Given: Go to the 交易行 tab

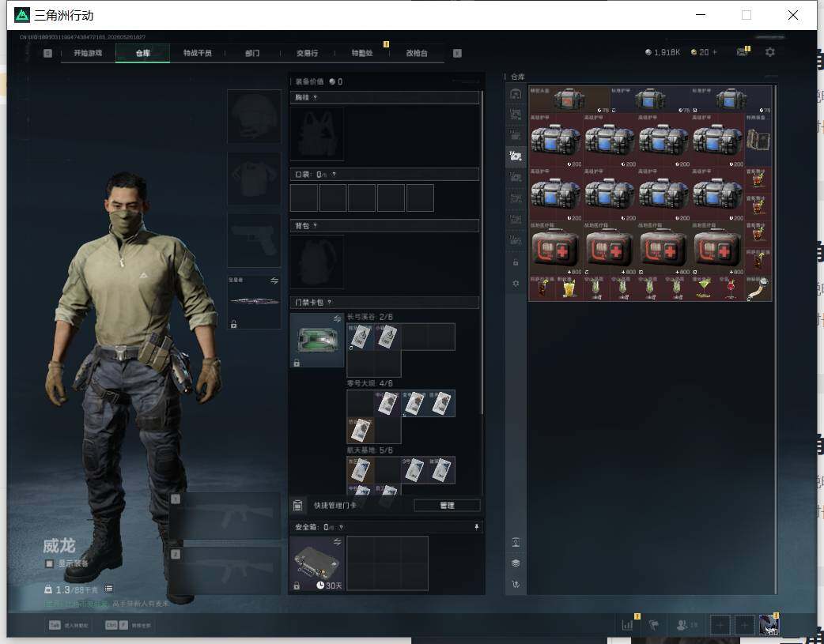Looking at the screenshot, I should click(307, 53).
